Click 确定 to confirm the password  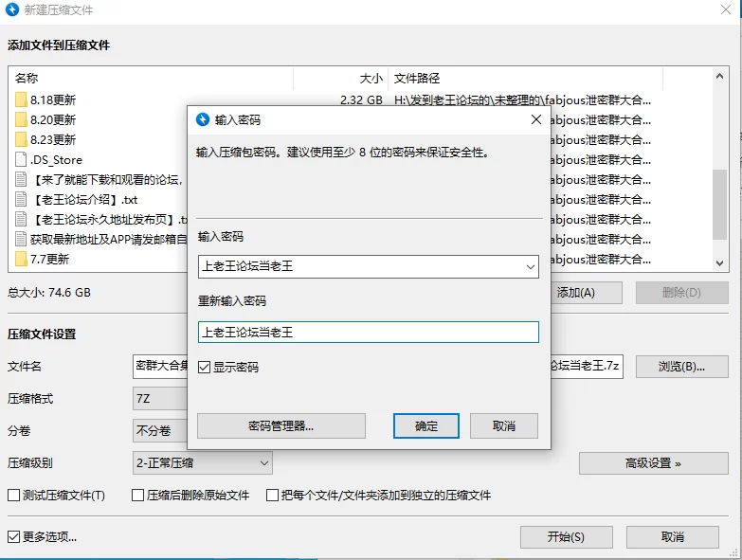pos(425,426)
